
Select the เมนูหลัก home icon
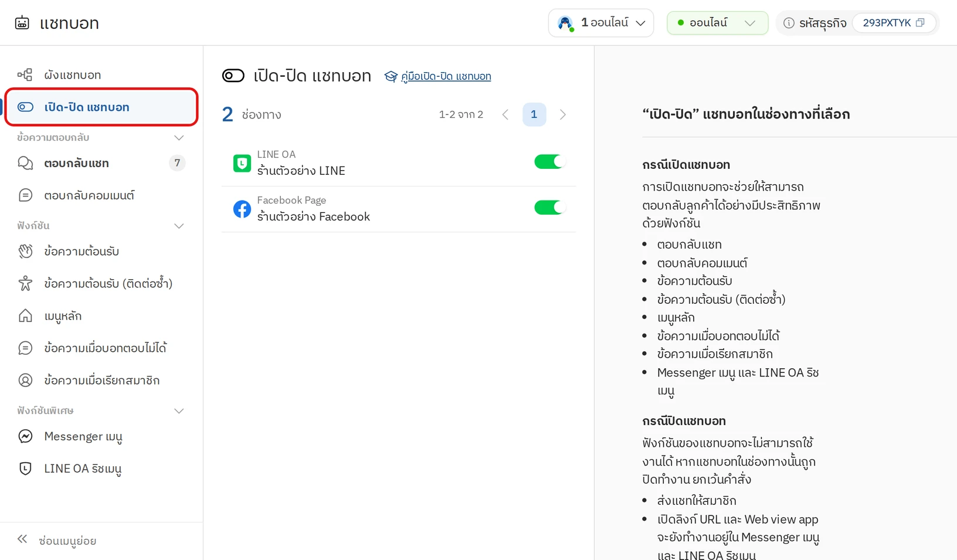(25, 315)
